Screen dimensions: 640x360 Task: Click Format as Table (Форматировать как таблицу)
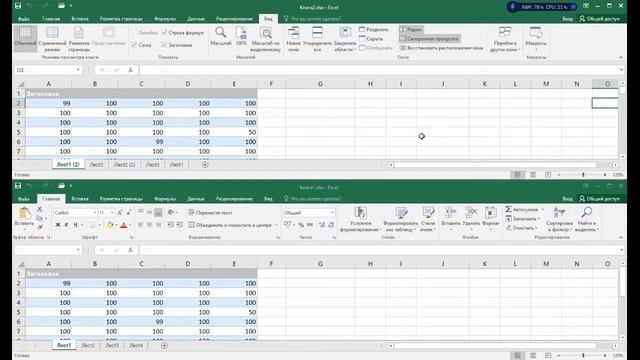(401, 220)
